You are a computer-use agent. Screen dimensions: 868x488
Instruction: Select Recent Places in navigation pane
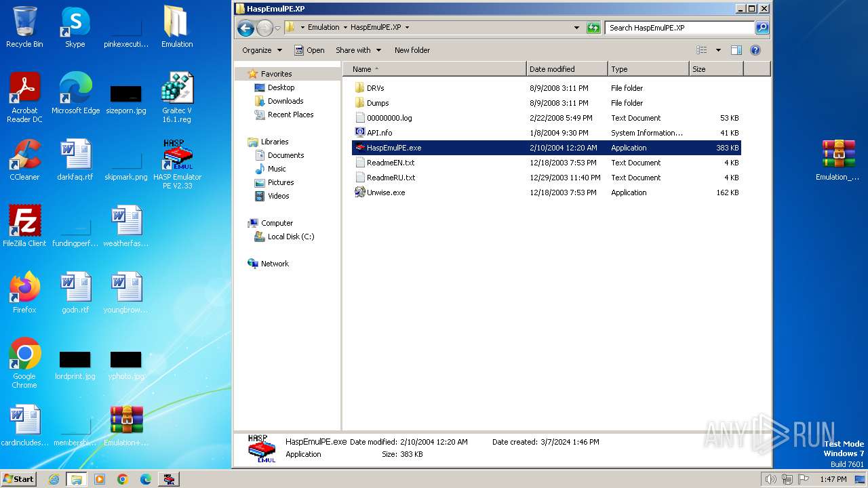290,115
